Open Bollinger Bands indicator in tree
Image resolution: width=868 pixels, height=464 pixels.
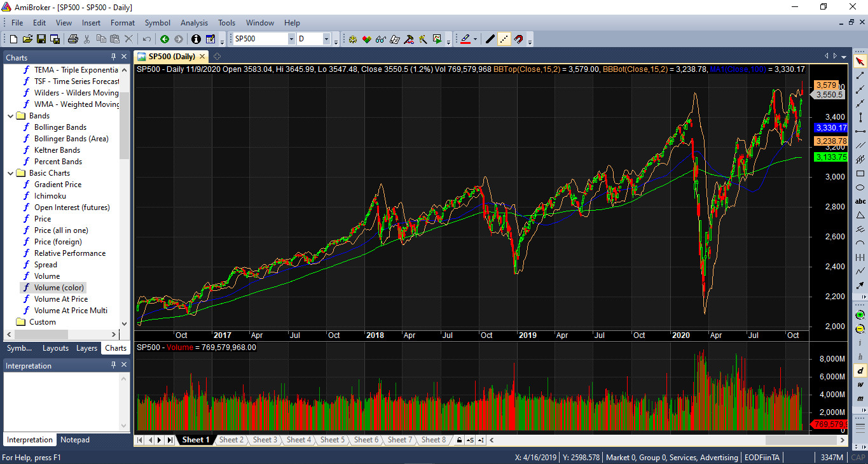[60, 127]
